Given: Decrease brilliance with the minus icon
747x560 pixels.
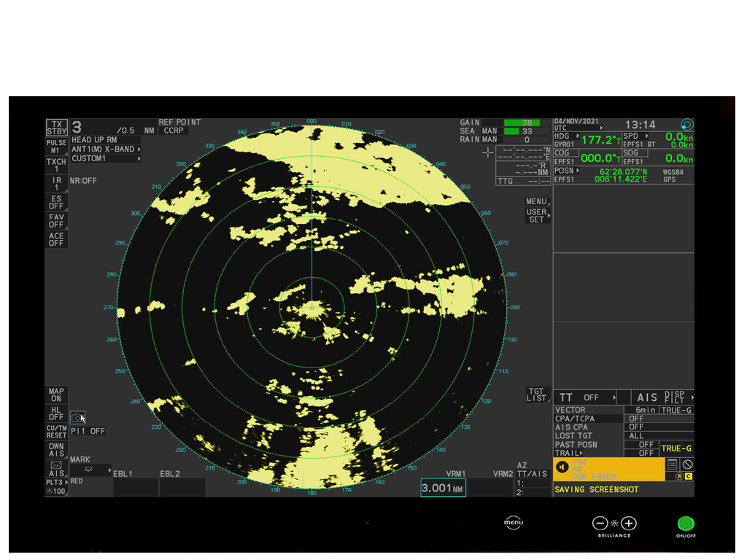Looking at the screenshot, I should coord(600,524).
